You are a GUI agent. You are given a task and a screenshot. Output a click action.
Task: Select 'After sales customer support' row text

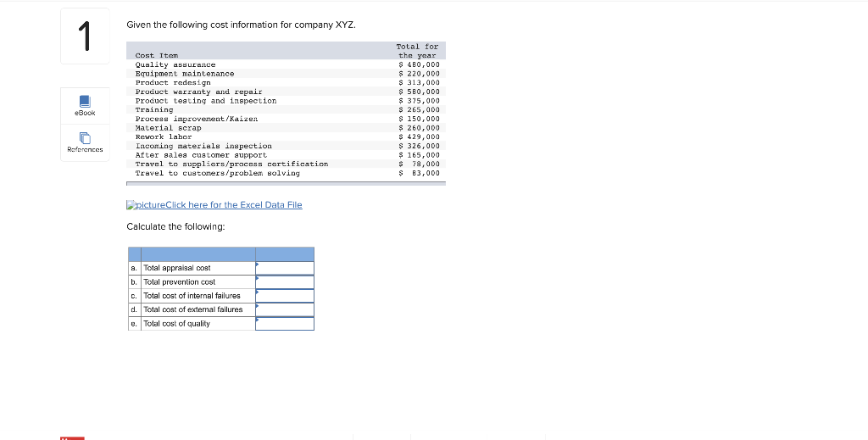point(201,155)
